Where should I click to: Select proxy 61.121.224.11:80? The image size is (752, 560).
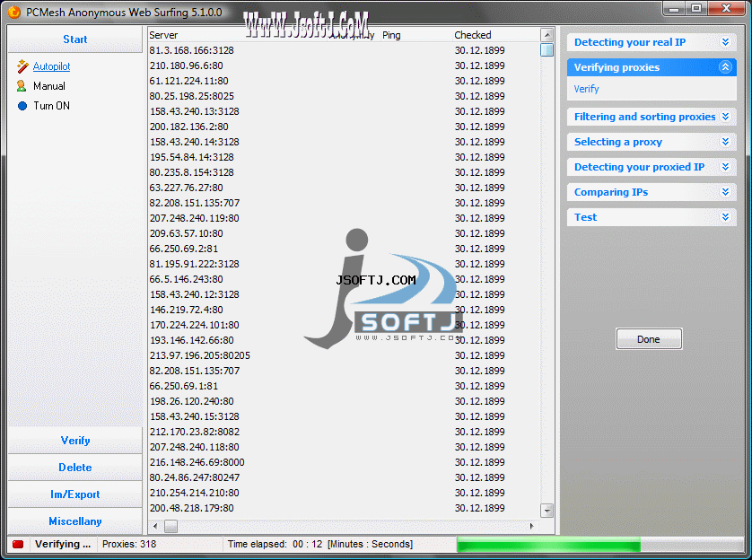pyautogui.click(x=188, y=81)
